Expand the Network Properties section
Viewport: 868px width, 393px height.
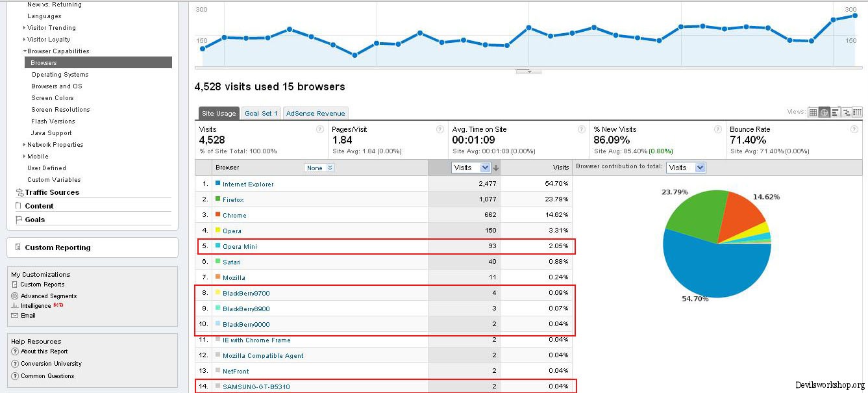25,145
